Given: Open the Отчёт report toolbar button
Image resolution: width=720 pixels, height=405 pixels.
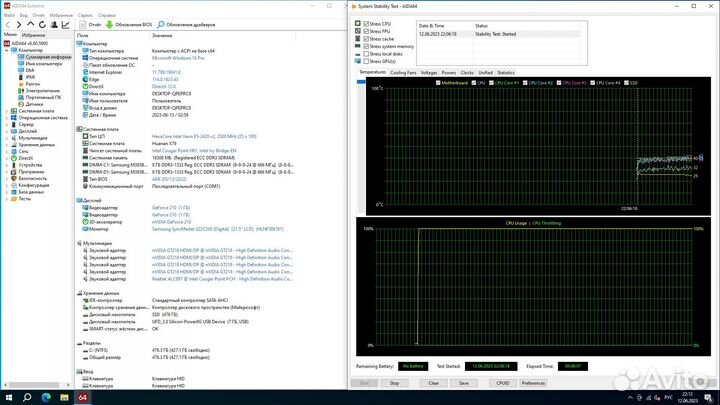Looking at the screenshot, I should (90, 25).
